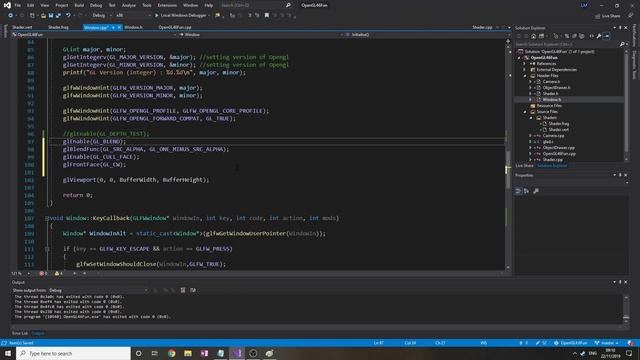640x360 pixels.
Task: Click the Properties Categorized icon
Action: (x=518, y=191)
